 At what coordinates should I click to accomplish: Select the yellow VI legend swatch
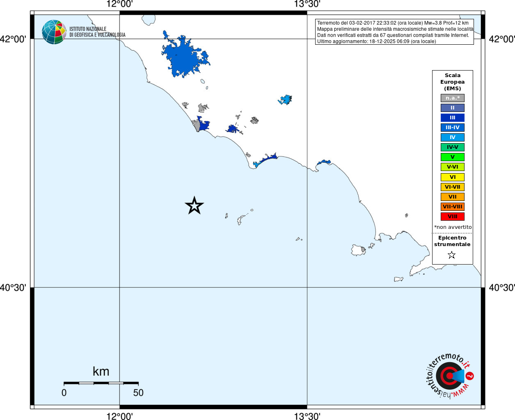(x=453, y=177)
